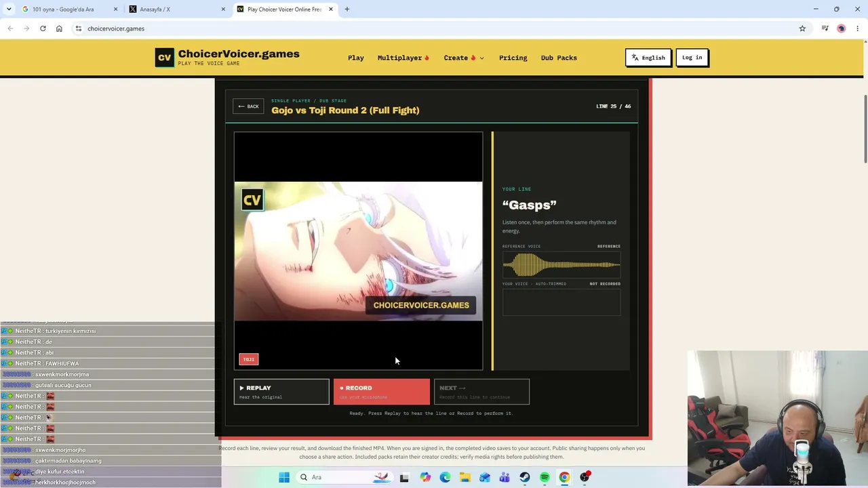This screenshot has height=488, width=868.
Task: Open the Chrome three-dot menu
Action: (858, 28)
